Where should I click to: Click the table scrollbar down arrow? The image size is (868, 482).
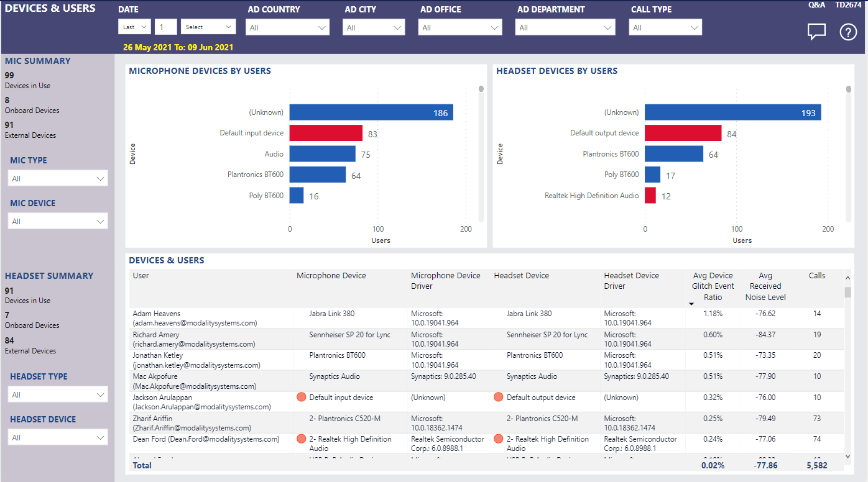pos(848,456)
